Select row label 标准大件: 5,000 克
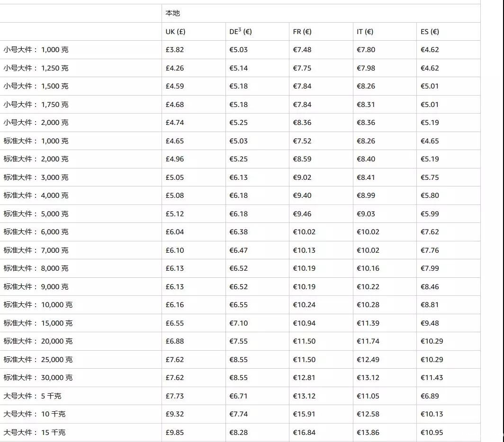 click(x=36, y=214)
